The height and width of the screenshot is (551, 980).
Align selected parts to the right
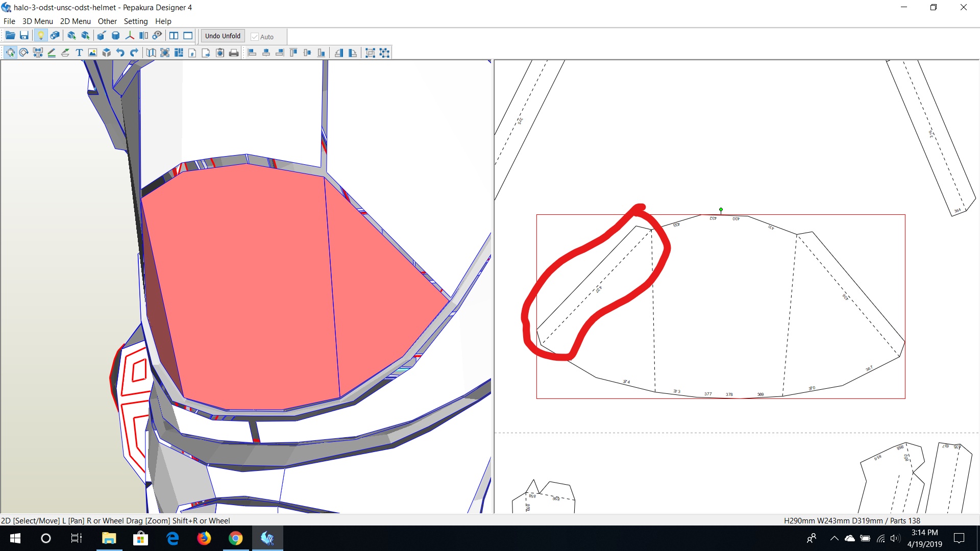coord(280,53)
